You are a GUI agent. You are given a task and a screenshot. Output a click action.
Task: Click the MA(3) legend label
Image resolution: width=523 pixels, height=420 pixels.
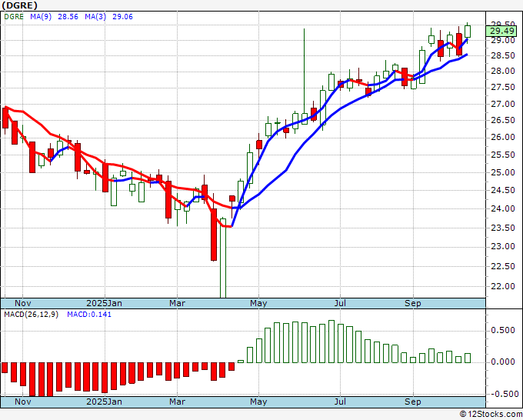tap(95, 17)
